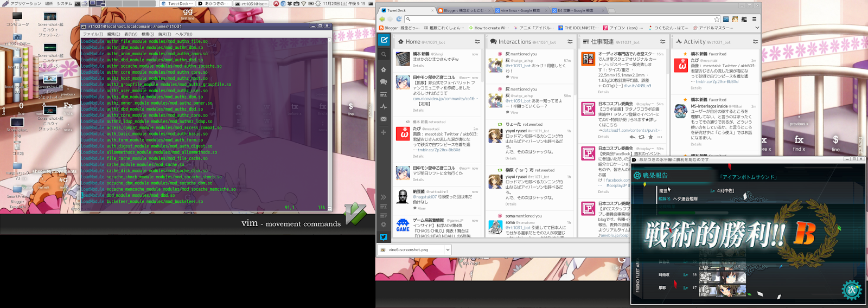Favorite the 日本コスプレ委員会 tweet with star icon
868x308 pixels.
pyautogui.click(x=650, y=137)
